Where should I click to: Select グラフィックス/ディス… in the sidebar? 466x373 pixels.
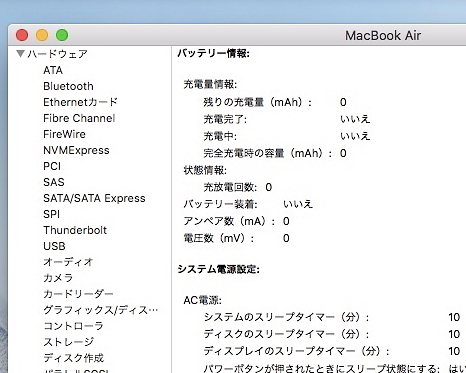[101, 310]
